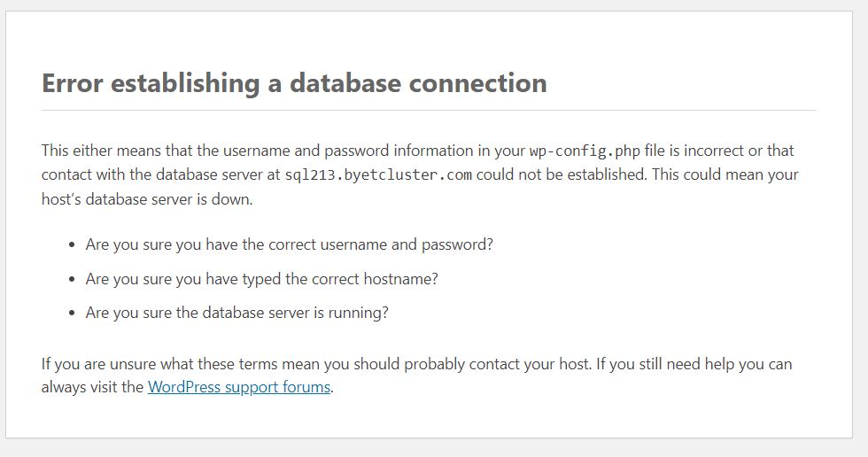
Task: Click the 'host's database server is down' sentence
Action: pyautogui.click(x=147, y=198)
